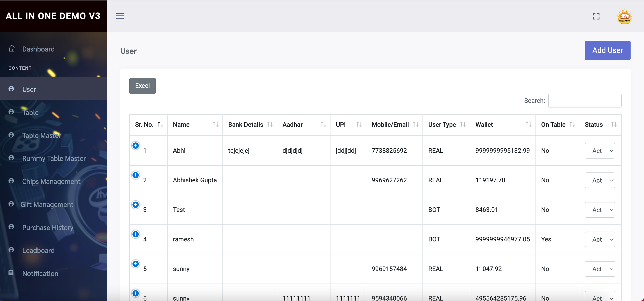Sort by User Type column arrows

coord(463,124)
